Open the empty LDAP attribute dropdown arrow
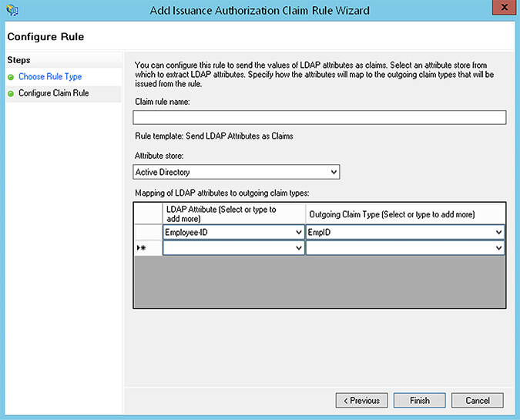 coord(298,248)
